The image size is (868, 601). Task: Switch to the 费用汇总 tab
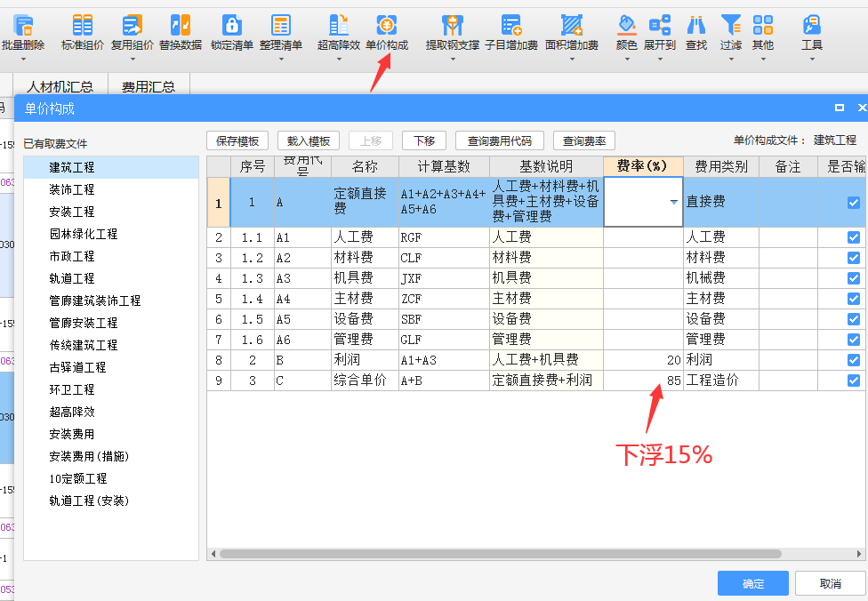(x=149, y=86)
